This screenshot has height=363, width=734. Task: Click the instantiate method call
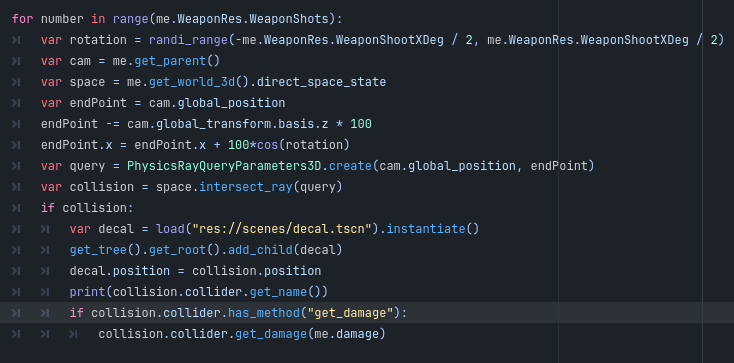tap(426, 230)
